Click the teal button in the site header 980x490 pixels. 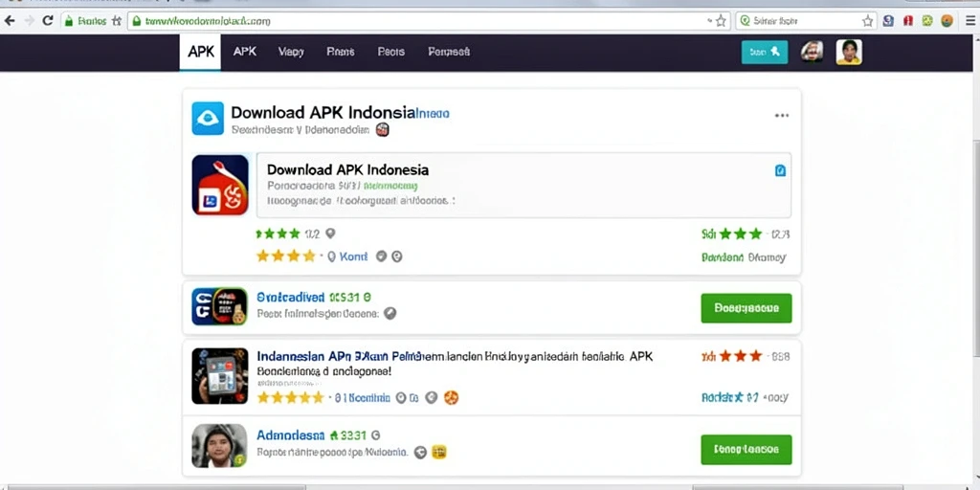(765, 53)
